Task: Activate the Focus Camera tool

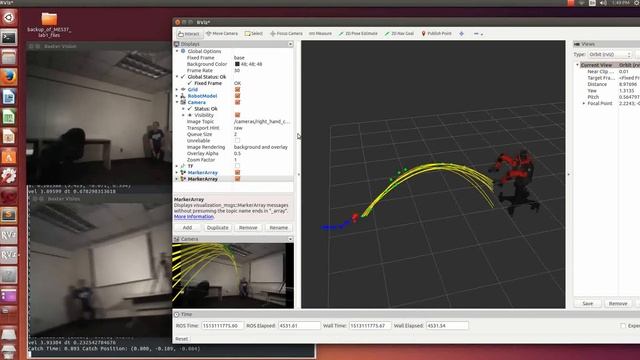Action: 286,33
